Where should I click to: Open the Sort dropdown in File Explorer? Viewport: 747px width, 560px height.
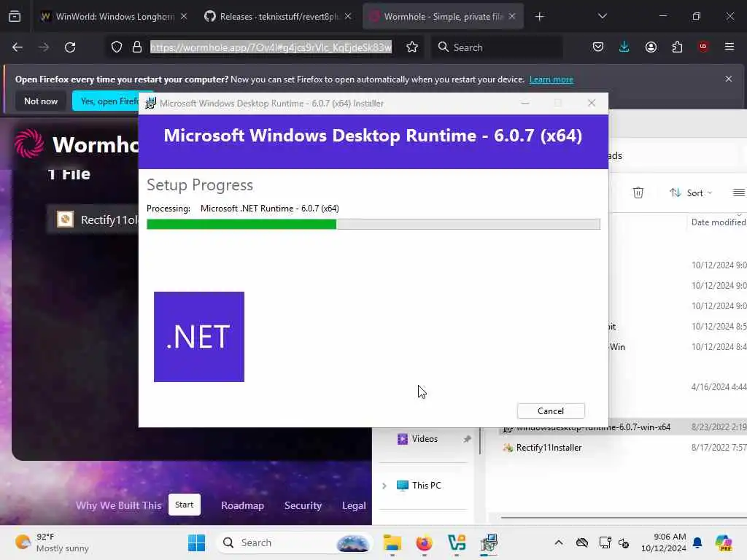point(691,192)
